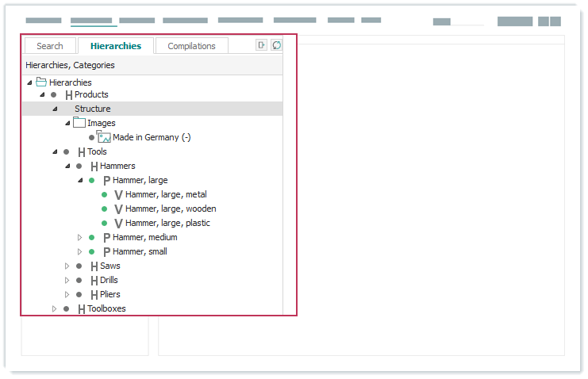This screenshot has width=588, height=379.
Task: Select Hammer, large, wooden variant
Action: 171,209
